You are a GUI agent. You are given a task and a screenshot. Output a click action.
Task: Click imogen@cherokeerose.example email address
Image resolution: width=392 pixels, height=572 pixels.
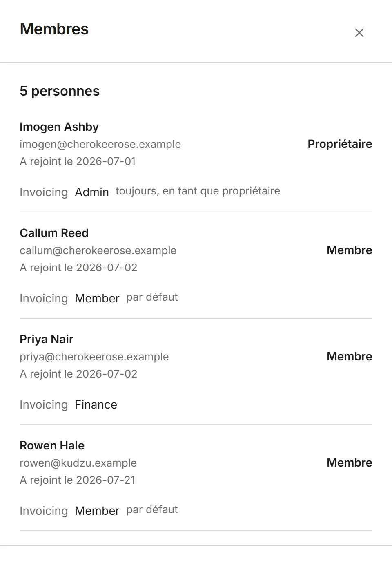point(100,144)
